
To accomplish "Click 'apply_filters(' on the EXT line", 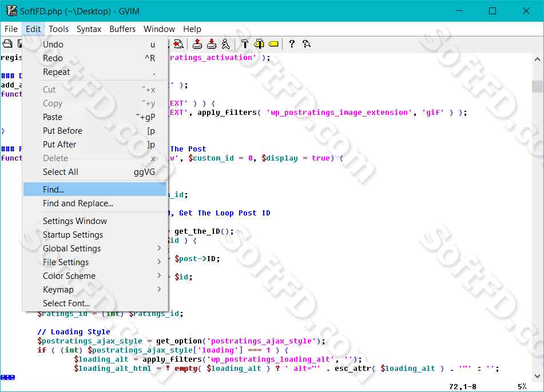I will click(x=229, y=113).
